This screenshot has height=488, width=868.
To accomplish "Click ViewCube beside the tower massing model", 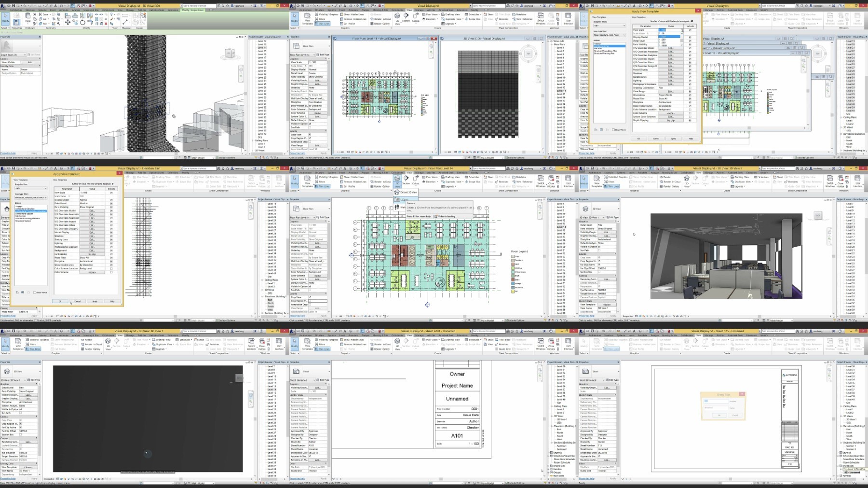I will pos(230,54).
